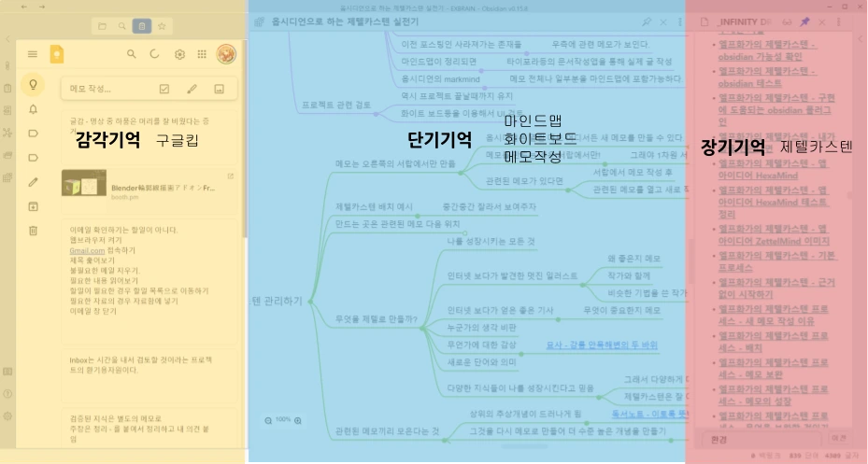Open link '제텔카스텐 프로세스 - 메모의 성장'
Screen dimensions: 868x464
tap(774, 395)
